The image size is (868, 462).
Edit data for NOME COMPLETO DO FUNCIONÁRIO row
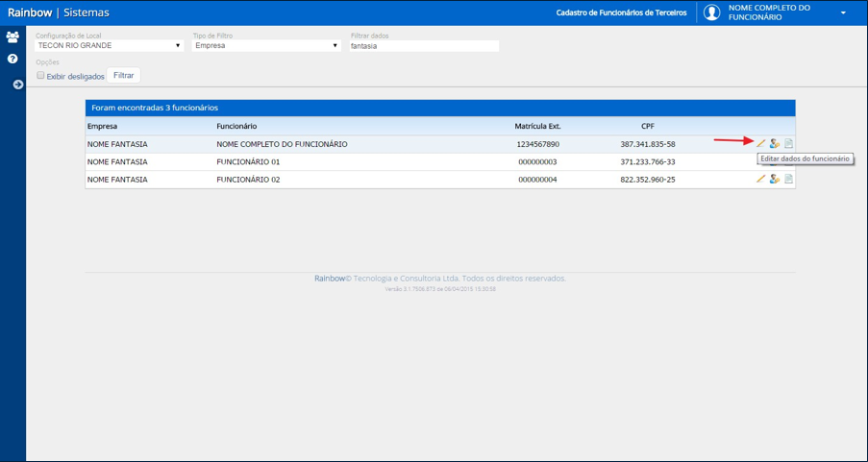click(760, 144)
